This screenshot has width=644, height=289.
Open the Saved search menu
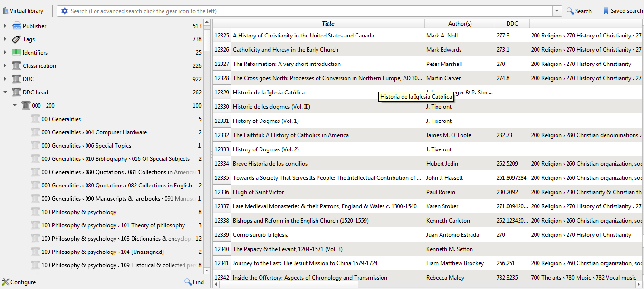click(x=623, y=11)
